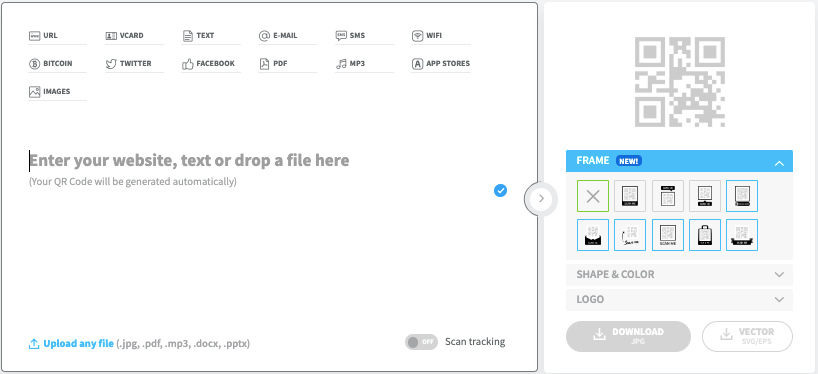Click the VECTOR SVG/EPS button
This screenshot has height=374, width=818.
748,336
